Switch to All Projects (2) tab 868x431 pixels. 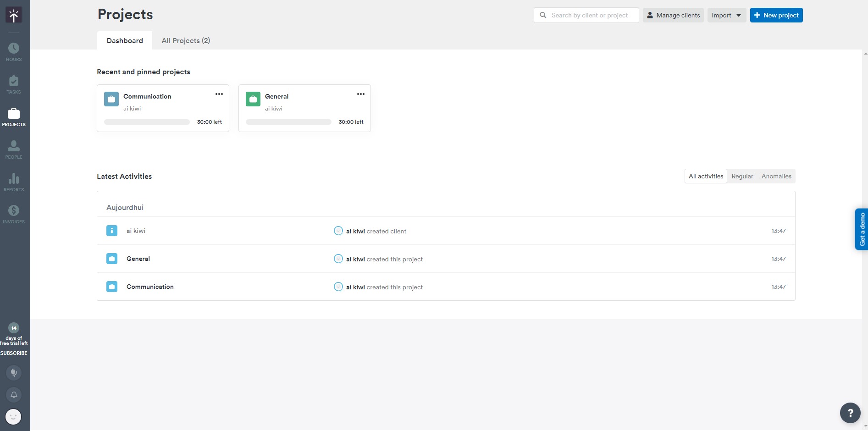[x=186, y=40]
